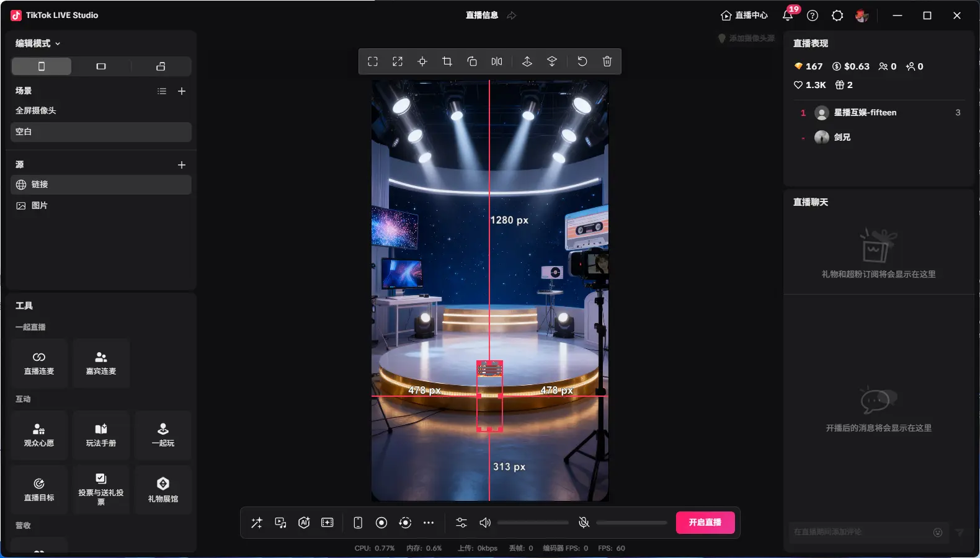Click the 开启直播 button
This screenshot has width=980, height=558.
[705, 523]
